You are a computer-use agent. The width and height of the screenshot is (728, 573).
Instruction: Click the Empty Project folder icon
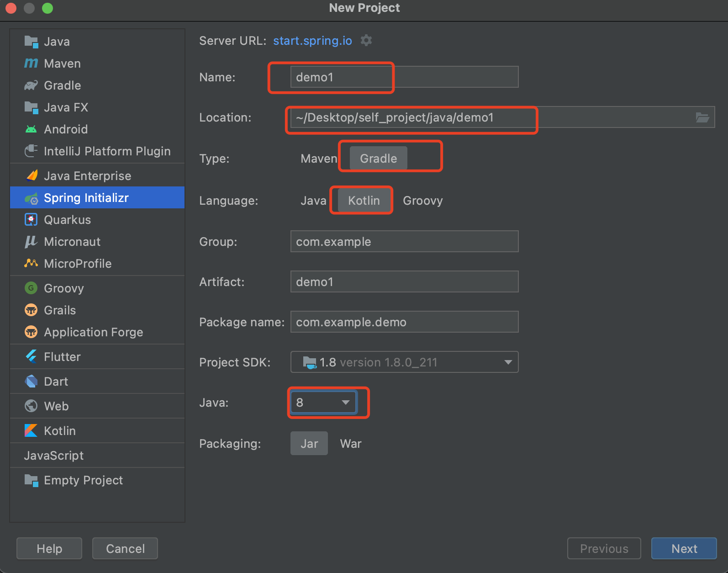31,480
